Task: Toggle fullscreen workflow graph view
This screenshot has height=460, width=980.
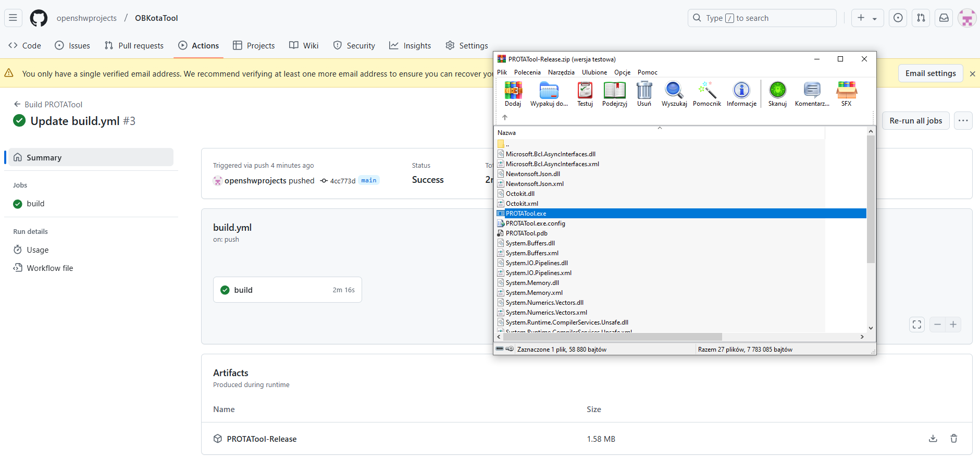Action: tap(917, 325)
